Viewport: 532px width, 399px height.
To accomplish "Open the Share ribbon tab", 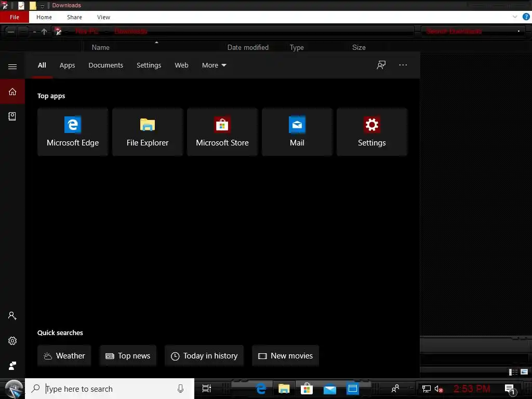I will pyautogui.click(x=74, y=17).
